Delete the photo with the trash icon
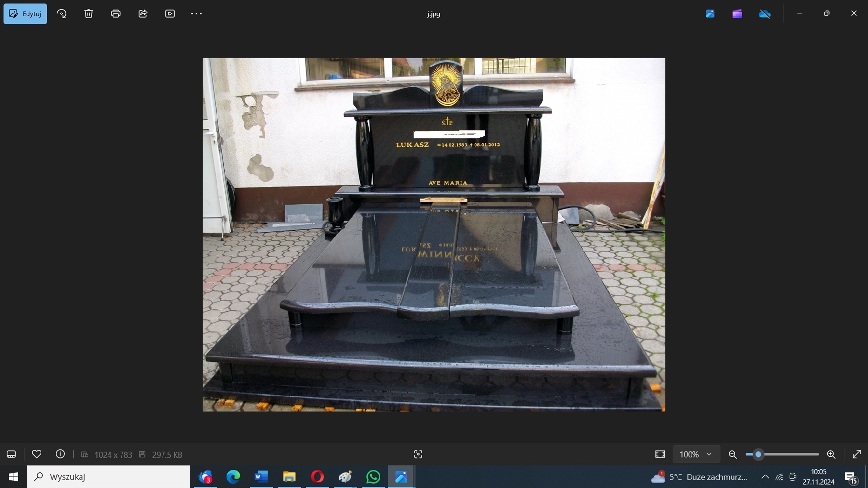 tap(89, 13)
